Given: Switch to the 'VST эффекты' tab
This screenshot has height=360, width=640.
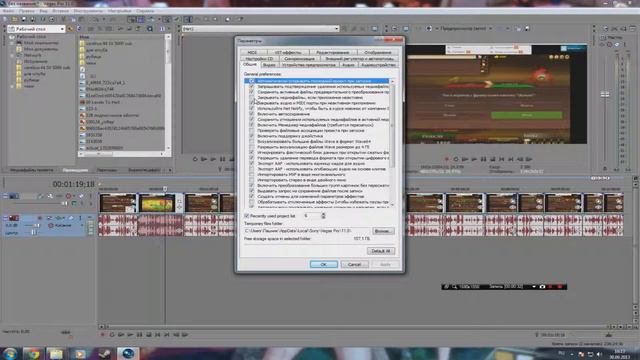Looking at the screenshot, I should point(288,52).
